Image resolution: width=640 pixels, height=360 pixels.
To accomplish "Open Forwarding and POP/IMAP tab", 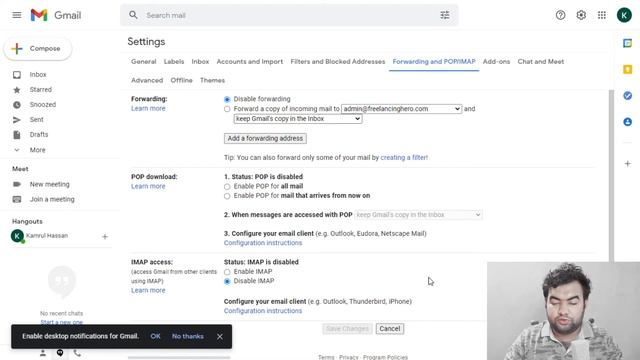I will [x=434, y=62].
